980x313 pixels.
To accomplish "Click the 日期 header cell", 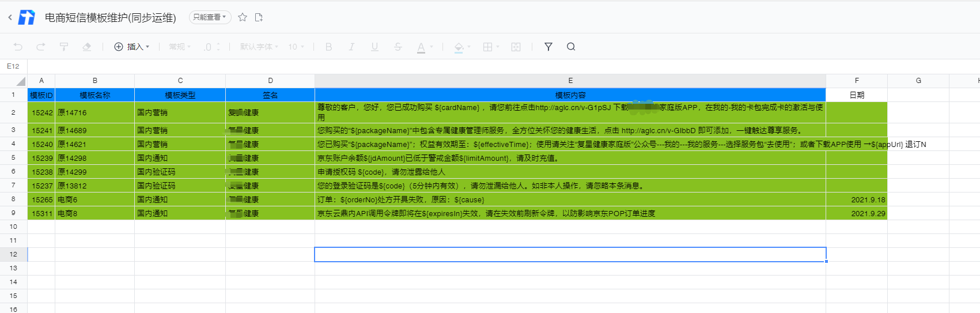I will pos(857,95).
